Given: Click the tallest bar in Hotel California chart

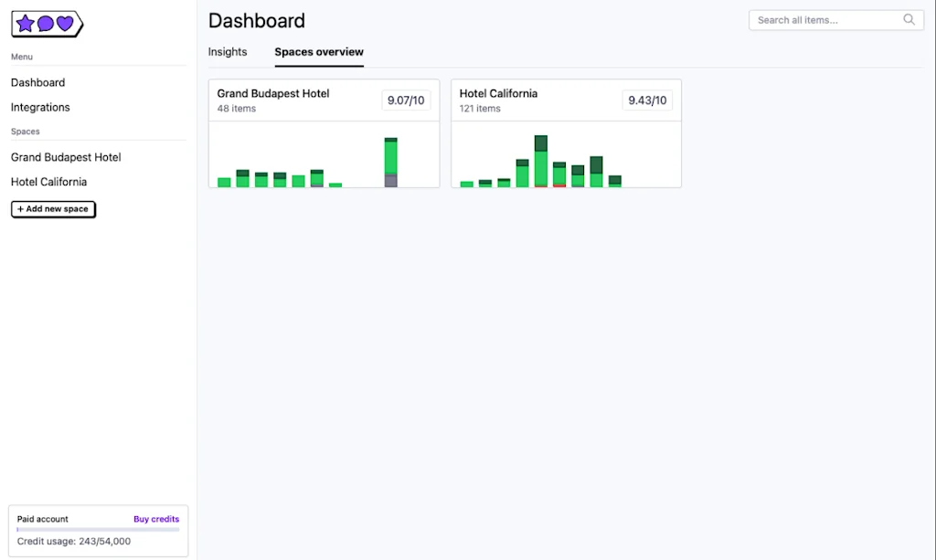Looking at the screenshot, I should click(x=540, y=160).
